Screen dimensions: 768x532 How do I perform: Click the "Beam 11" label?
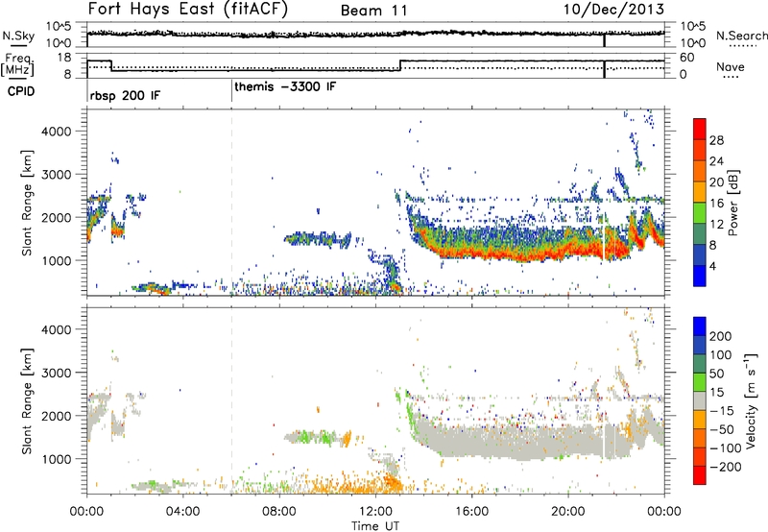(x=374, y=11)
